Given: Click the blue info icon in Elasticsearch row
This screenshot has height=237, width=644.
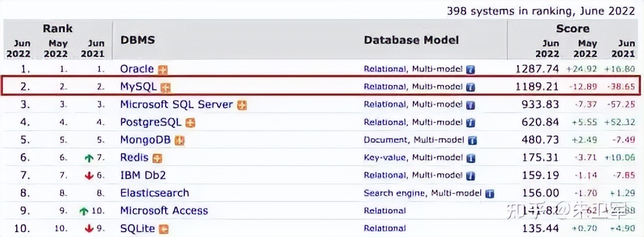Looking at the screenshot, I should [490, 193].
